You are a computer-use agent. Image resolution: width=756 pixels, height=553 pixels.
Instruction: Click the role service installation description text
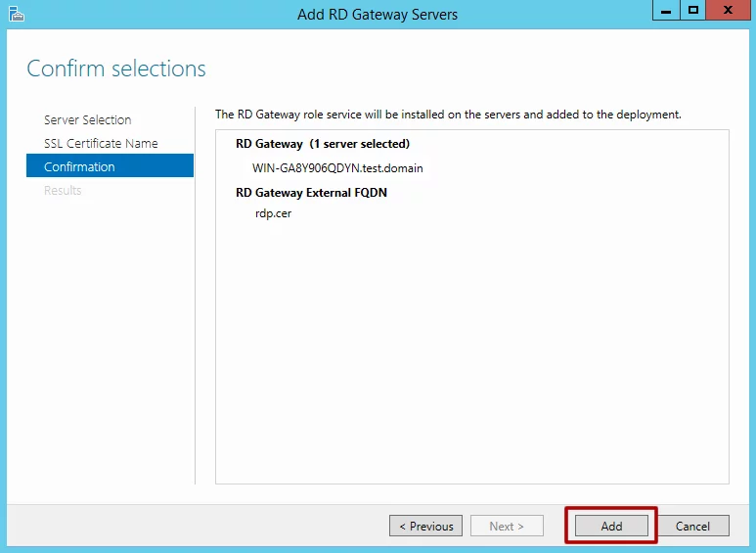tap(448, 115)
